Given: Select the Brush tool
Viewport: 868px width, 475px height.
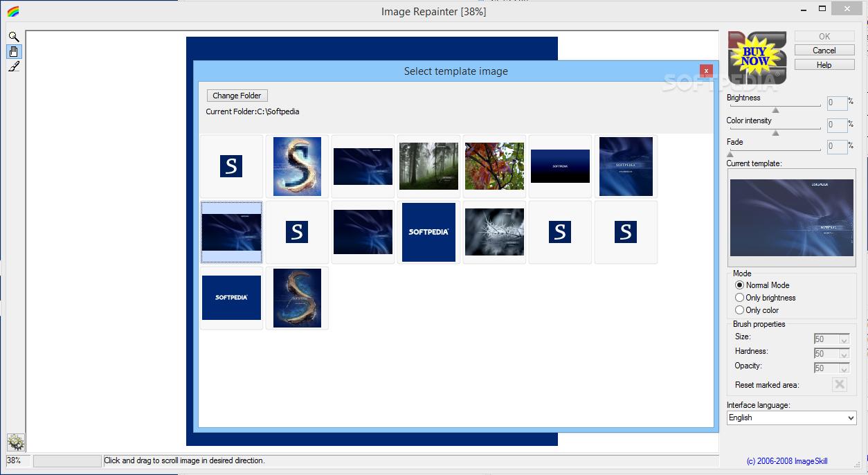Looking at the screenshot, I should pyautogui.click(x=14, y=66).
